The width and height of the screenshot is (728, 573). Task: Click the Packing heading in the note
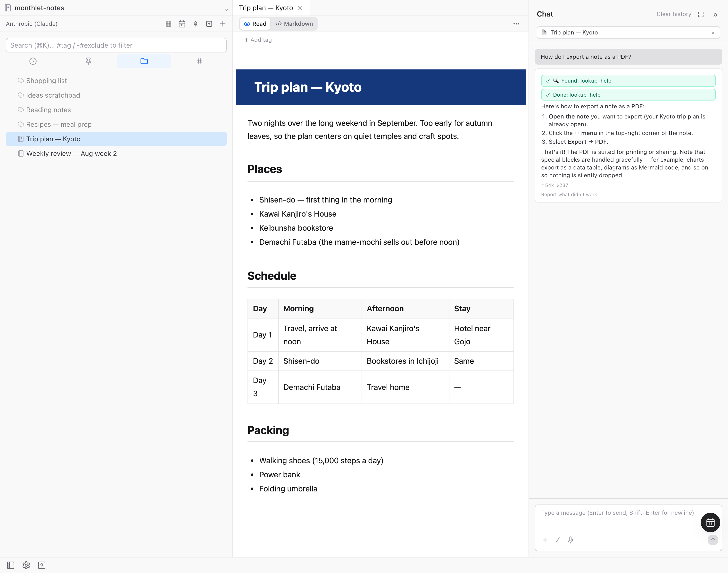pyautogui.click(x=268, y=430)
